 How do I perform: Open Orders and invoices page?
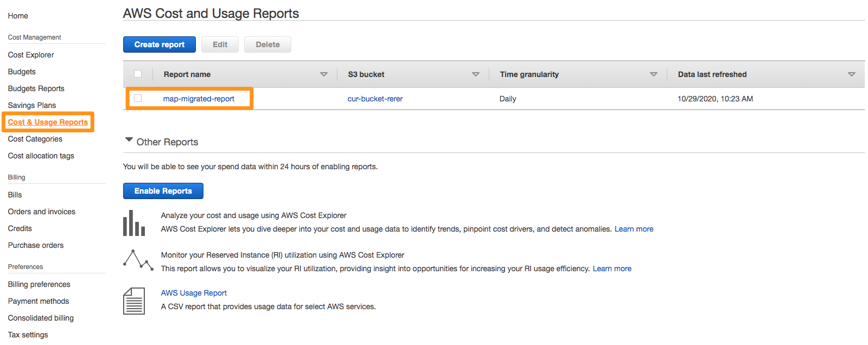tap(42, 212)
